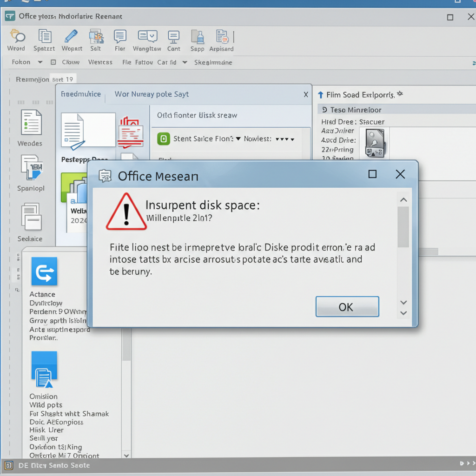
Task: Open the Nowiest dropdown arrows
Action: 285,139
